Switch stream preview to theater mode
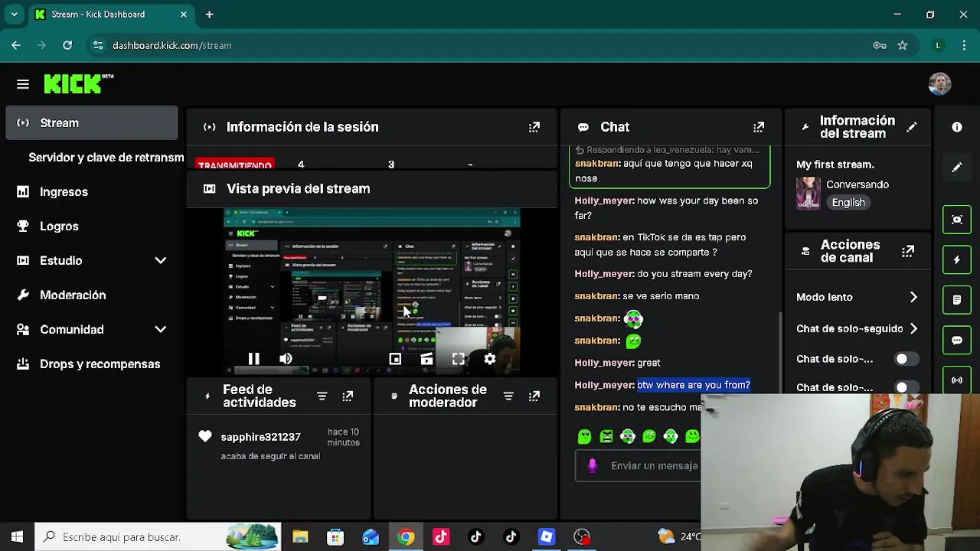 point(426,359)
